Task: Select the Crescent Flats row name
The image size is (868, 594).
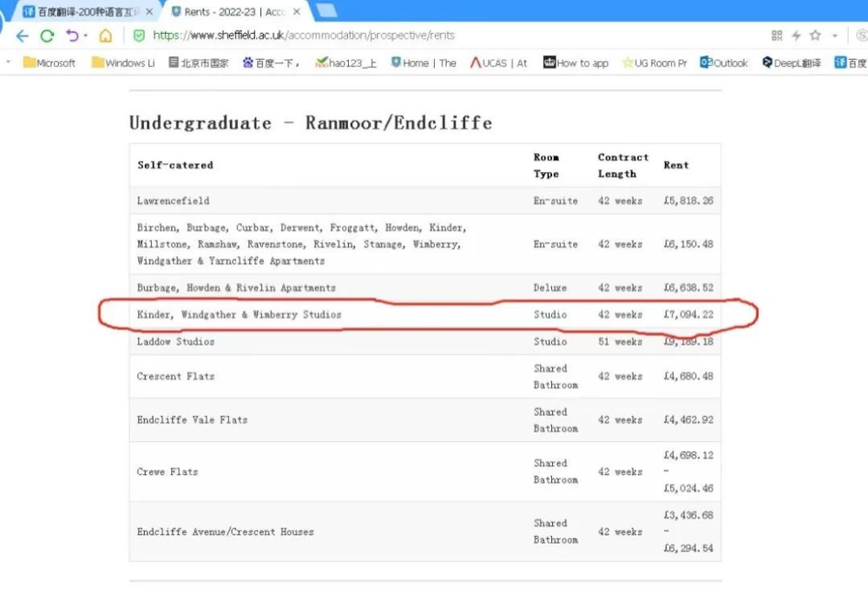Action: pos(175,376)
